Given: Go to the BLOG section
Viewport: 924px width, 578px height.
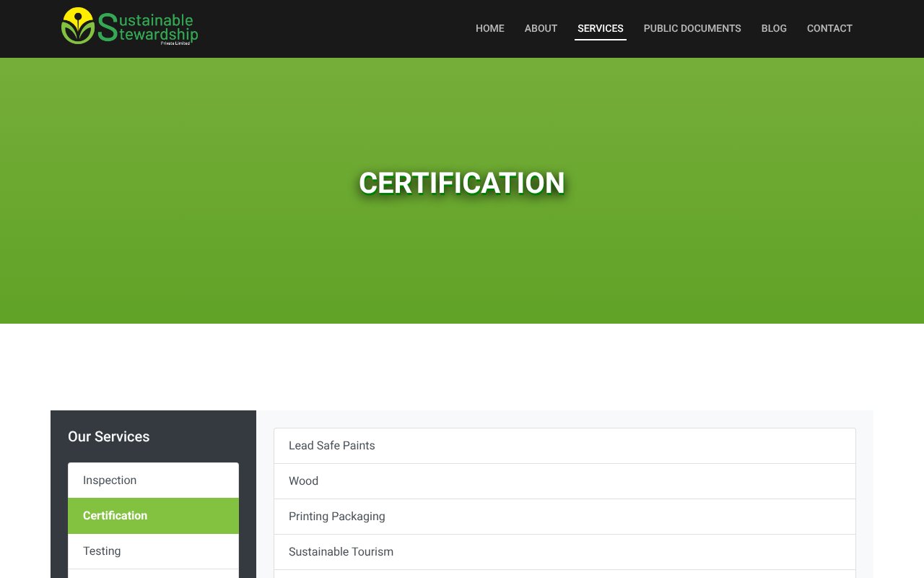Looking at the screenshot, I should click(774, 28).
